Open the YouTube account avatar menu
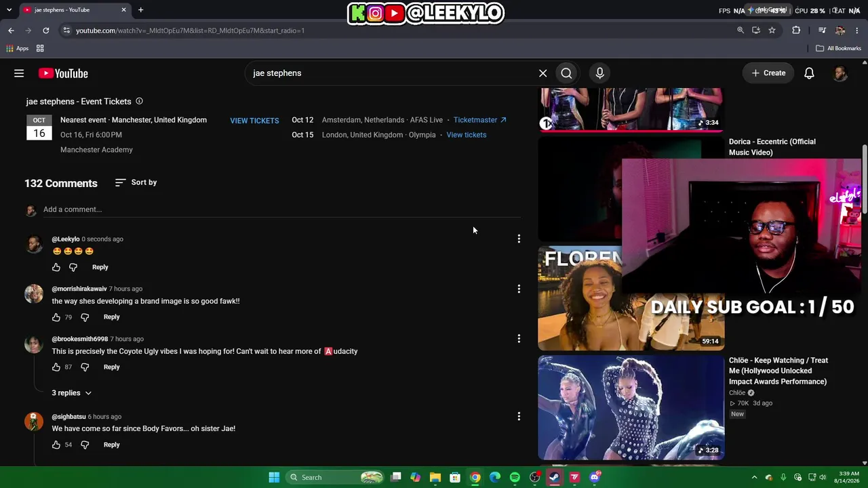868x488 pixels. coord(840,73)
